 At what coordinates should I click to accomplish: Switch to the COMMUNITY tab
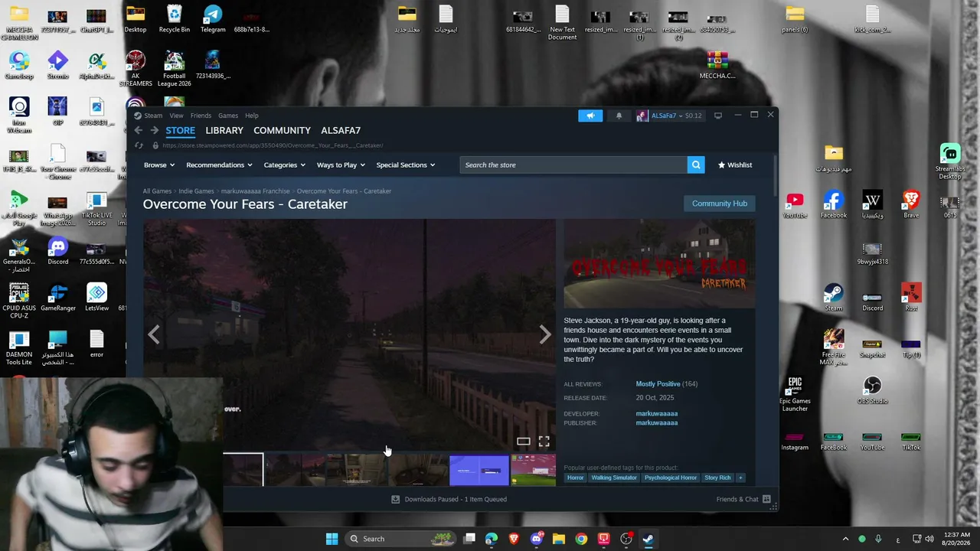pyautogui.click(x=282, y=130)
